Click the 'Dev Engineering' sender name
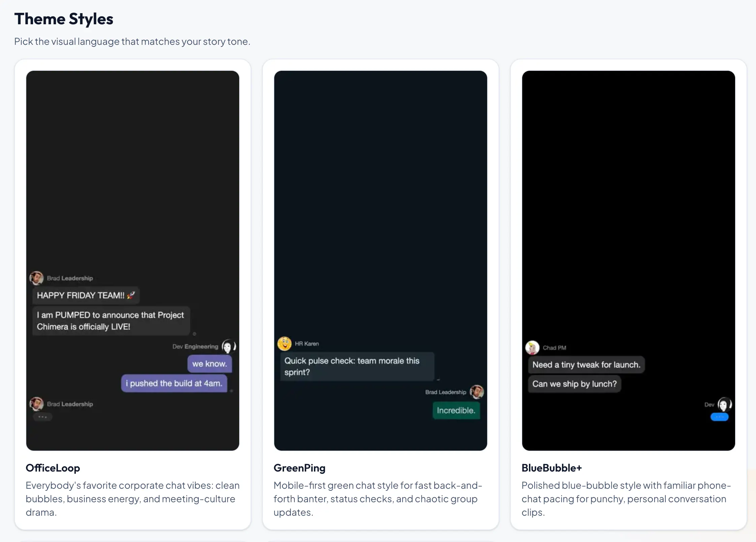756x542 pixels. (x=195, y=347)
